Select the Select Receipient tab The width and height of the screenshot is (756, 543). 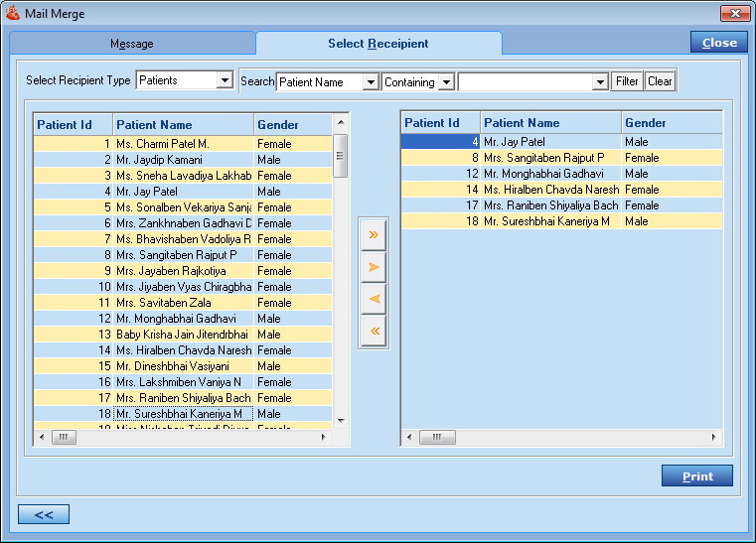coord(378,44)
